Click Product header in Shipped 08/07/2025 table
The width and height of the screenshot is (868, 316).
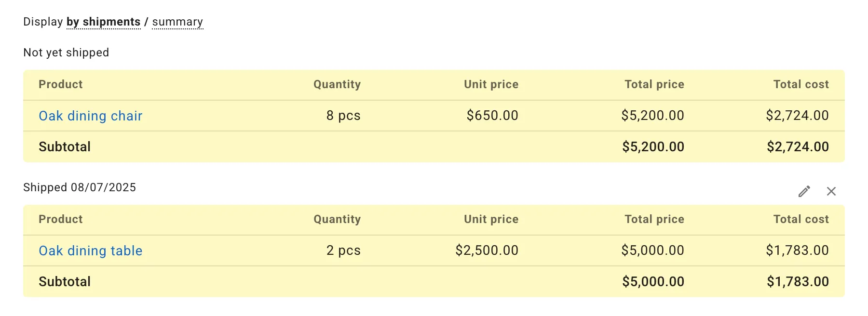pos(61,219)
